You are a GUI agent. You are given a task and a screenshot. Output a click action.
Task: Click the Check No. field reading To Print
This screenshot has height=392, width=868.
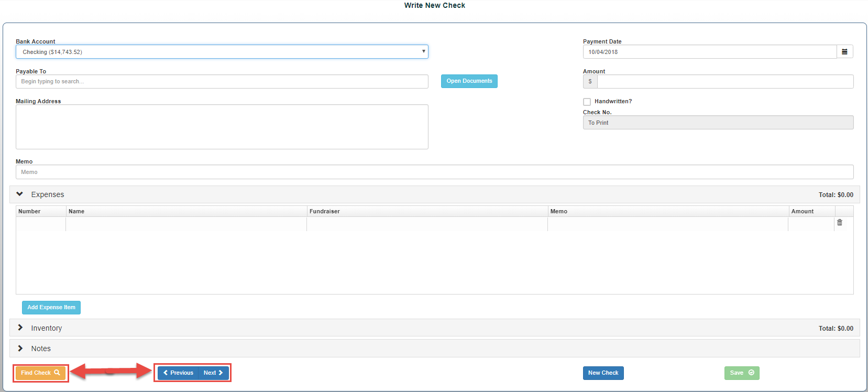(718, 123)
